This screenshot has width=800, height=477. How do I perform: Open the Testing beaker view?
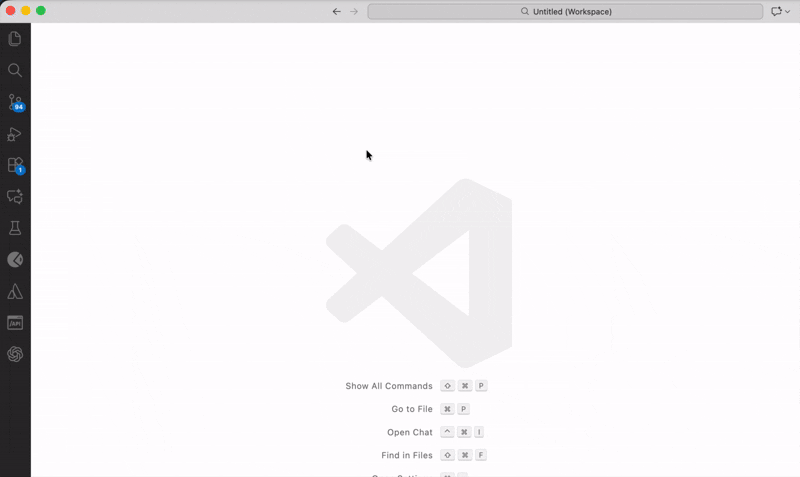15,228
